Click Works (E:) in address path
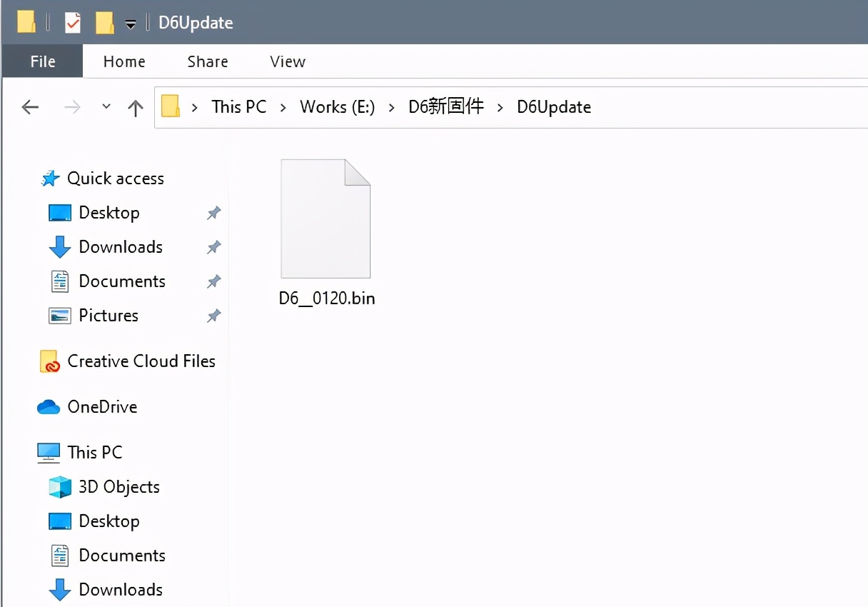The height and width of the screenshot is (607, 868). (x=337, y=107)
